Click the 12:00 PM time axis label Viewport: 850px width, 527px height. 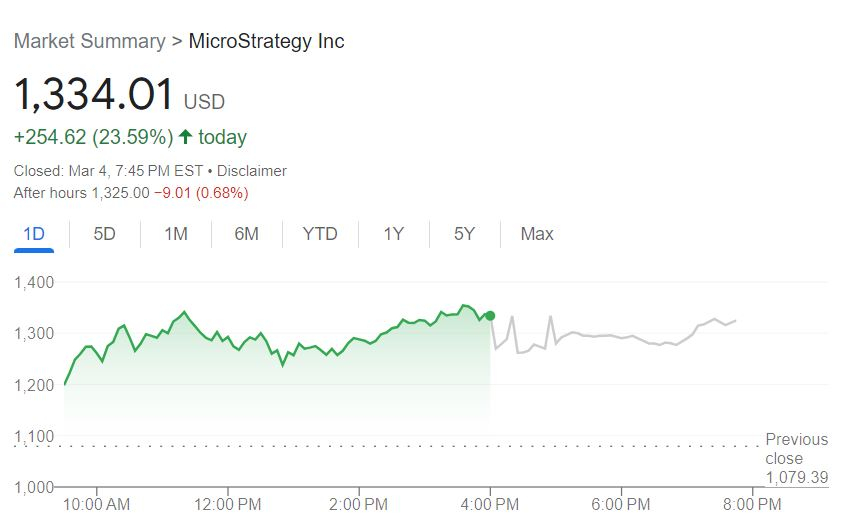[228, 504]
